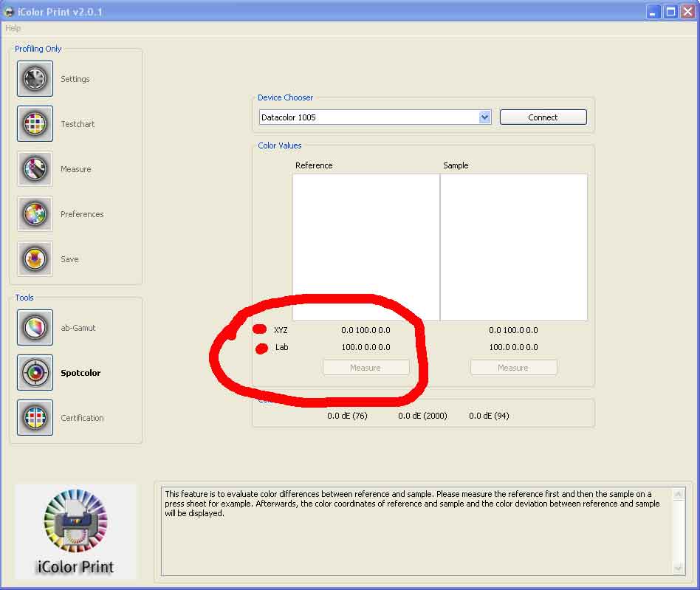Minimize the iColor Print window
The width and height of the screenshot is (700, 590).
[x=653, y=12]
